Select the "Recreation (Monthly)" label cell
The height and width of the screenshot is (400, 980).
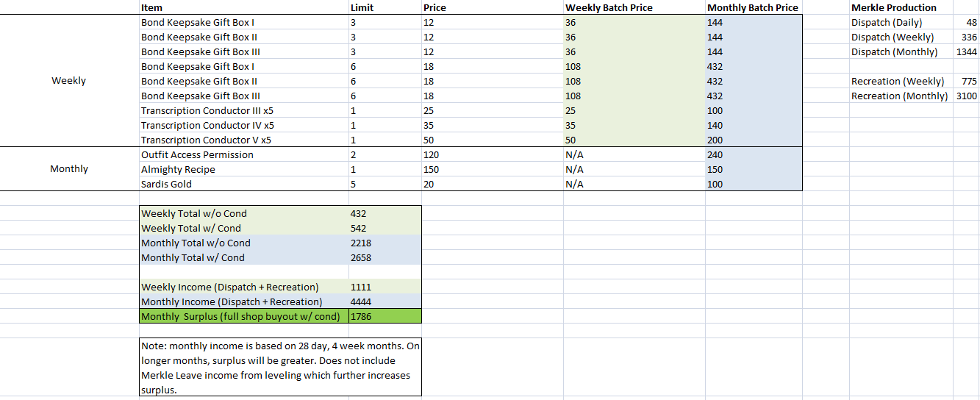click(901, 96)
